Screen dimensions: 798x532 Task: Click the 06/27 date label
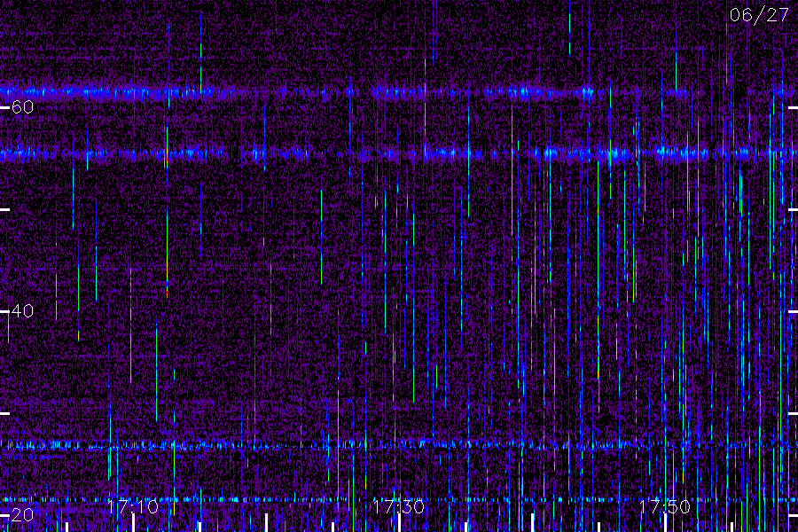point(759,15)
